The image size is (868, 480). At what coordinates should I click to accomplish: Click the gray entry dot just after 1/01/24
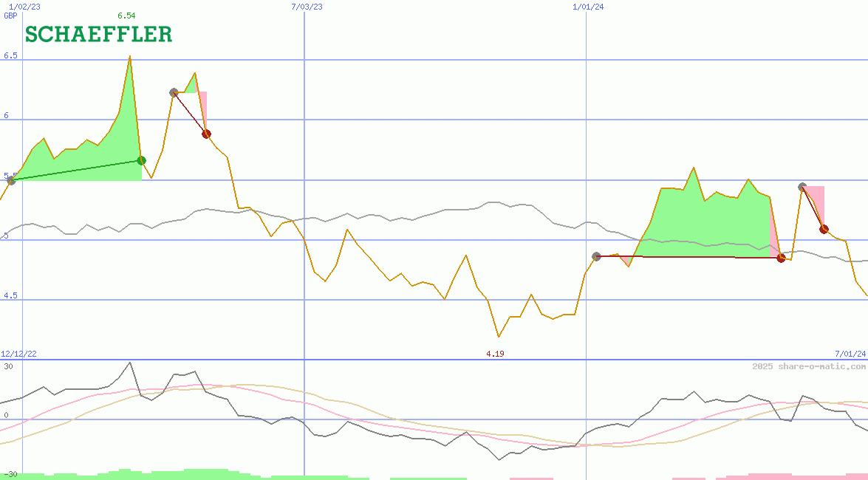(597, 256)
